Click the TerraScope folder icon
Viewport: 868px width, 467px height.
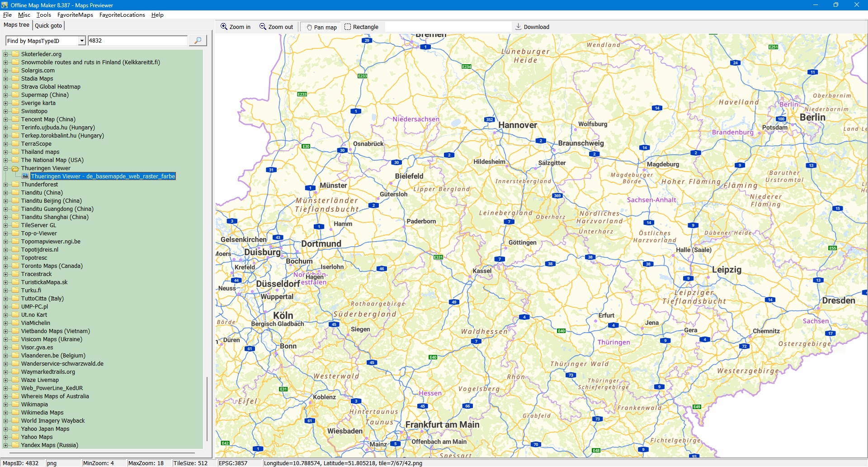coord(15,144)
